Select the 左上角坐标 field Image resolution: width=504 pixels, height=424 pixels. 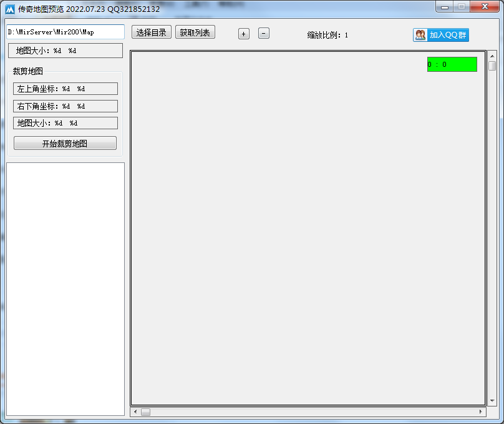(x=65, y=89)
